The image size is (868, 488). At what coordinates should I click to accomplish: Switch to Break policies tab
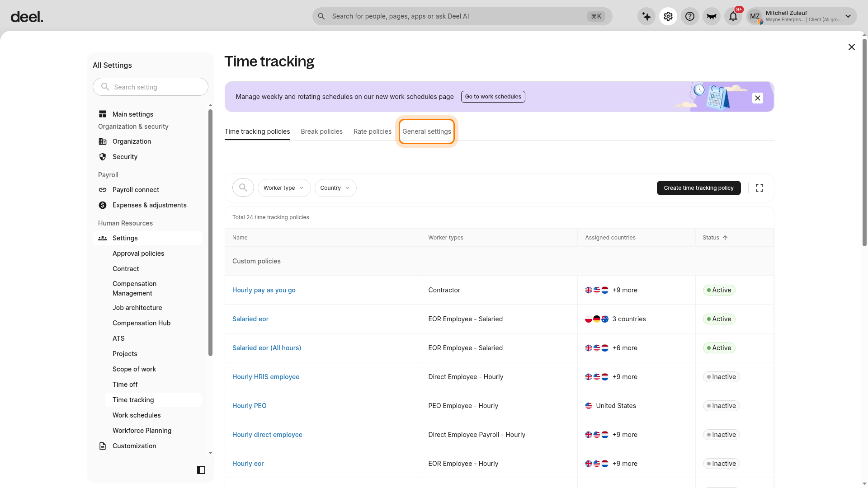[322, 131]
